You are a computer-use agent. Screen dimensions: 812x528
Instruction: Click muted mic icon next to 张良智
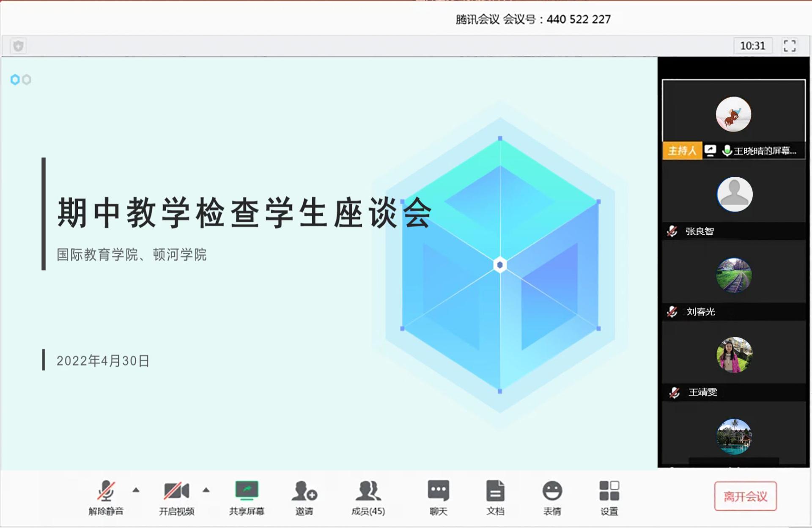pyautogui.click(x=672, y=231)
